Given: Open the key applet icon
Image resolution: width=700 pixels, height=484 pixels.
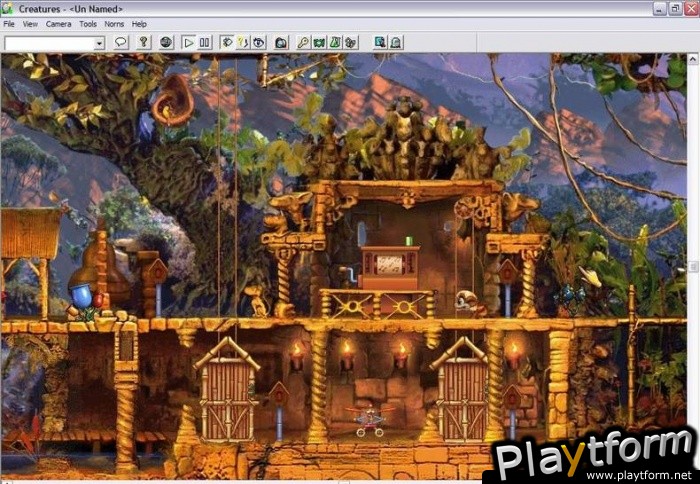Looking at the screenshot, I should pos(304,43).
